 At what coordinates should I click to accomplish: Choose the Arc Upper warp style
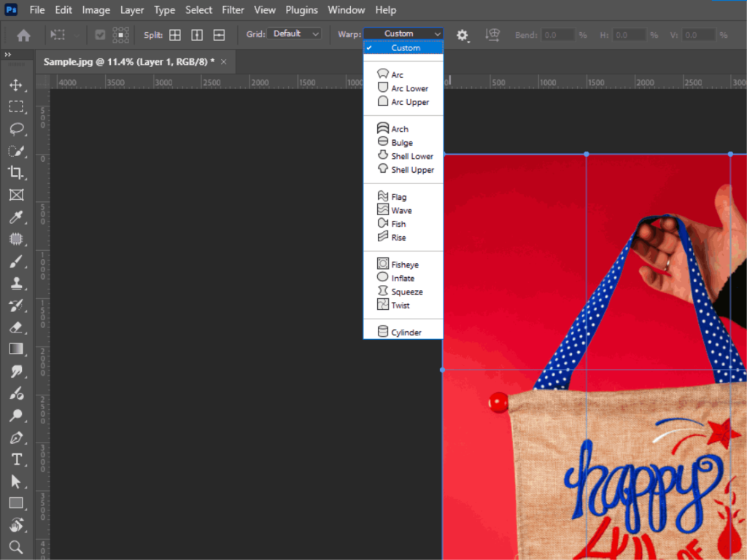click(x=403, y=102)
